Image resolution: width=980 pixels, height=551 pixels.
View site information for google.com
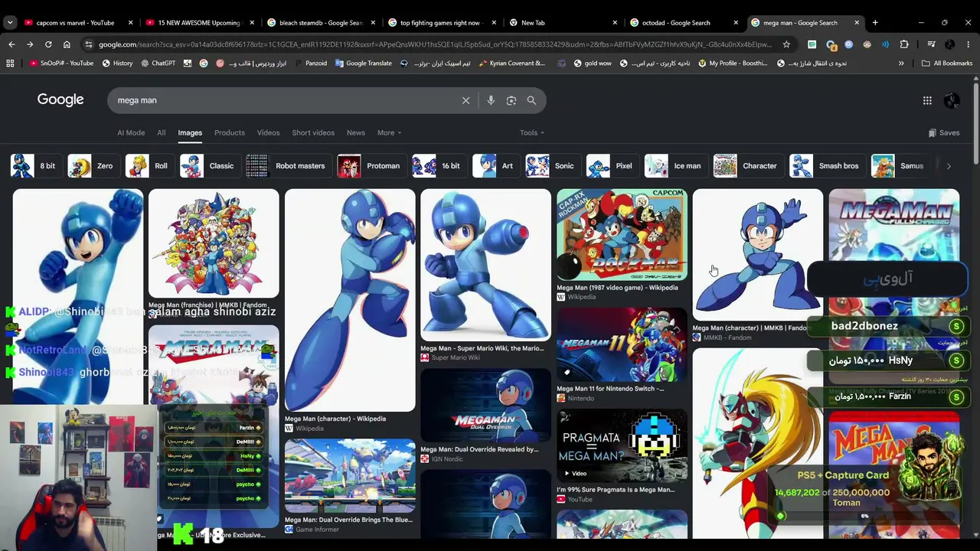coord(88,44)
